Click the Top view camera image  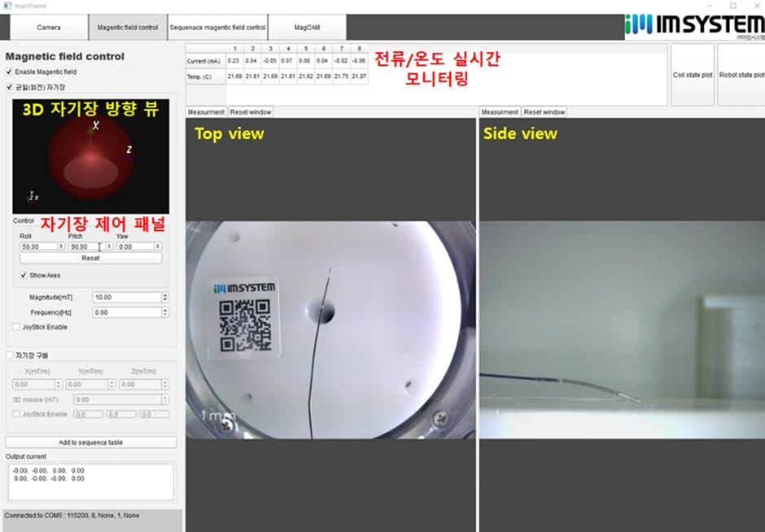[x=330, y=329]
